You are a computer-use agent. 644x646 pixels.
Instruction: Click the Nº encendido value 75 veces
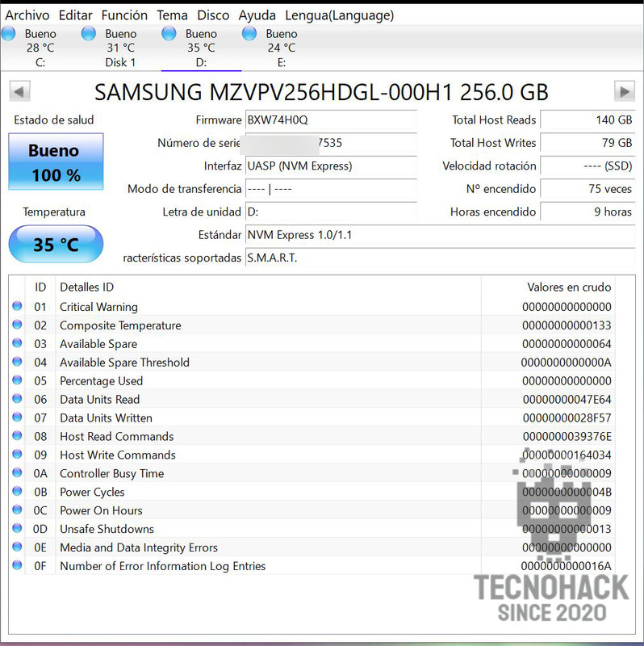tap(588, 189)
